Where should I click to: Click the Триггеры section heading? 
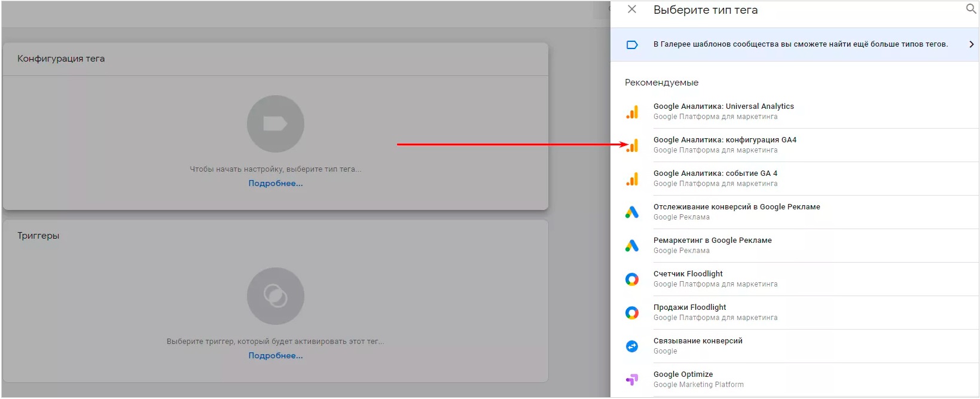[38, 236]
